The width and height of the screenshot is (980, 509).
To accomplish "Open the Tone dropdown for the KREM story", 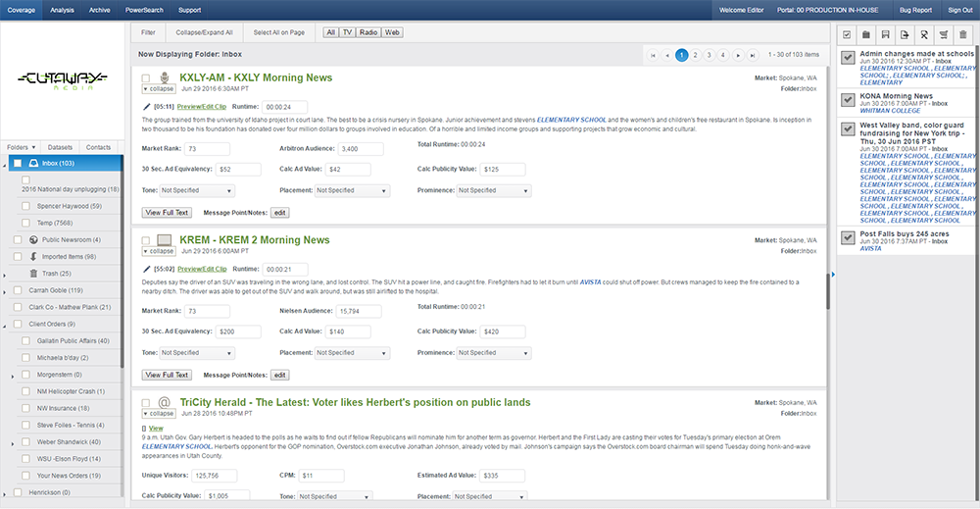I will (197, 353).
